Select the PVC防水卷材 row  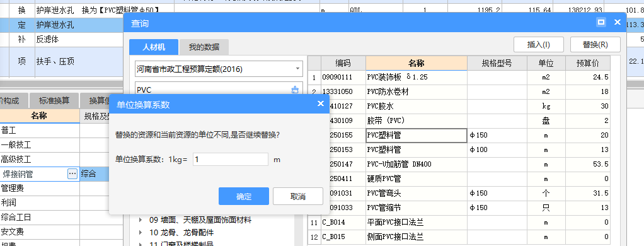click(x=459, y=91)
